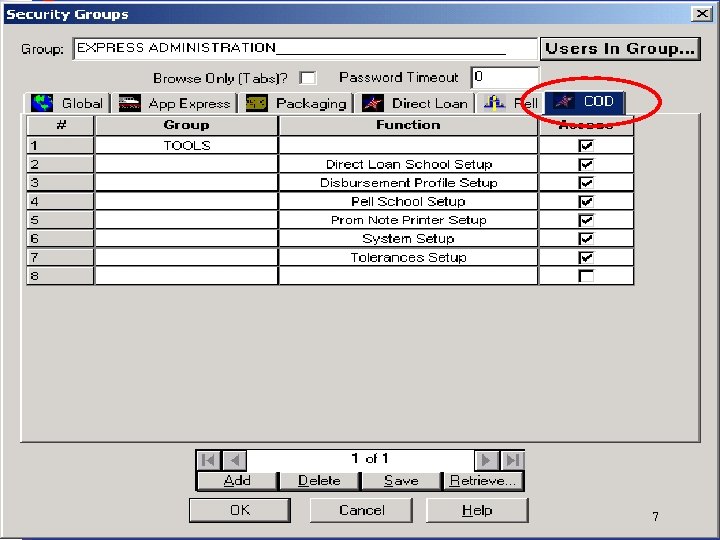Click the Direct Loan star icon
The width and height of the screenshot is (720, 540).
pos(372,103)
